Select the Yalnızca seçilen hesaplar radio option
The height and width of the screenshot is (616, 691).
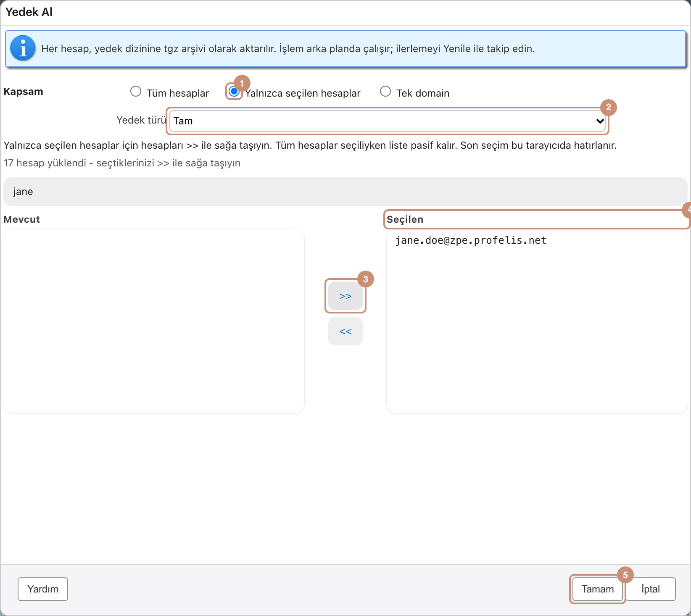tap(234, 92)
